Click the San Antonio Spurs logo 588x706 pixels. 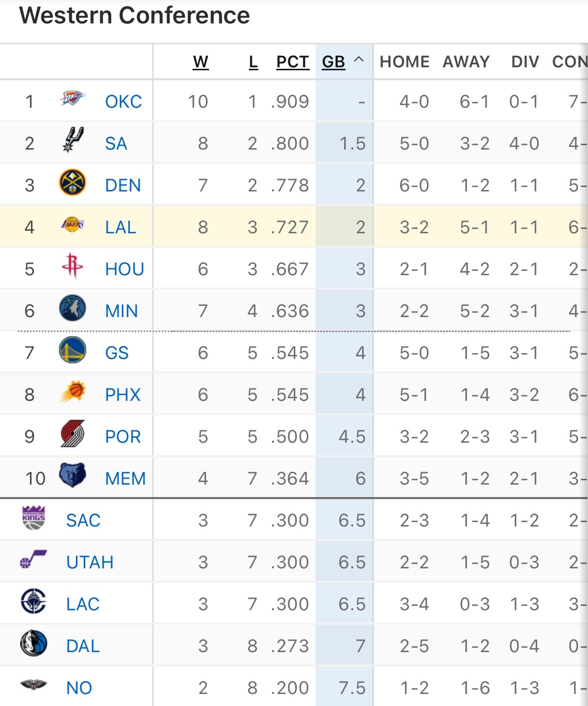click(x=73, y=140)
